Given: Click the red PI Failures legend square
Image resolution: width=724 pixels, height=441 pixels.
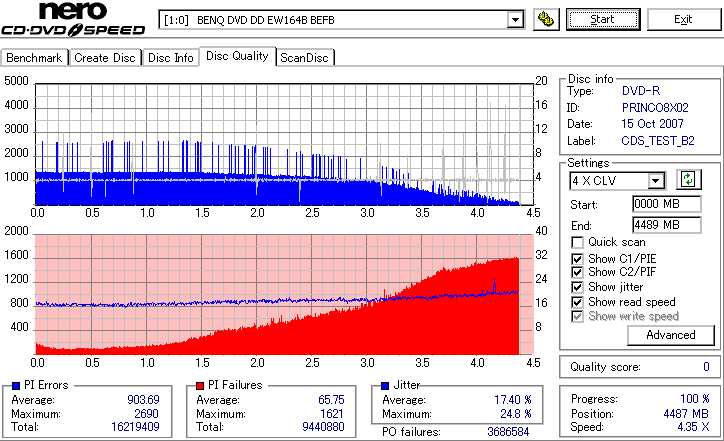Looking at the screenshot, I should click(200, 386).
